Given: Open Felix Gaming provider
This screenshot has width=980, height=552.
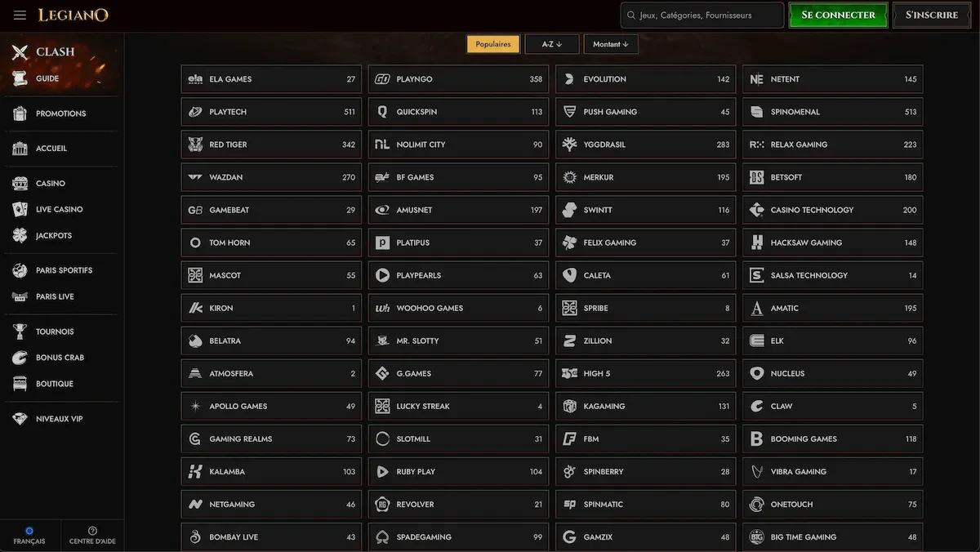Looking at the screenshot, I should pyautogui.click(x=645, y=243).
